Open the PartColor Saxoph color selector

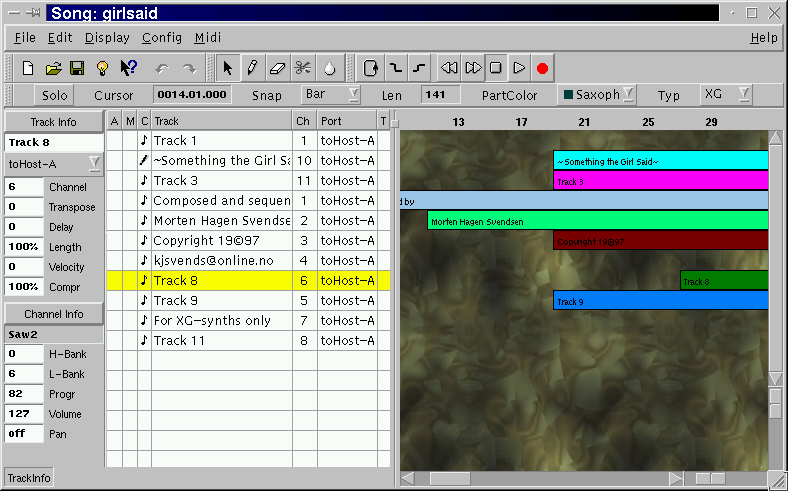coord(597,95)
